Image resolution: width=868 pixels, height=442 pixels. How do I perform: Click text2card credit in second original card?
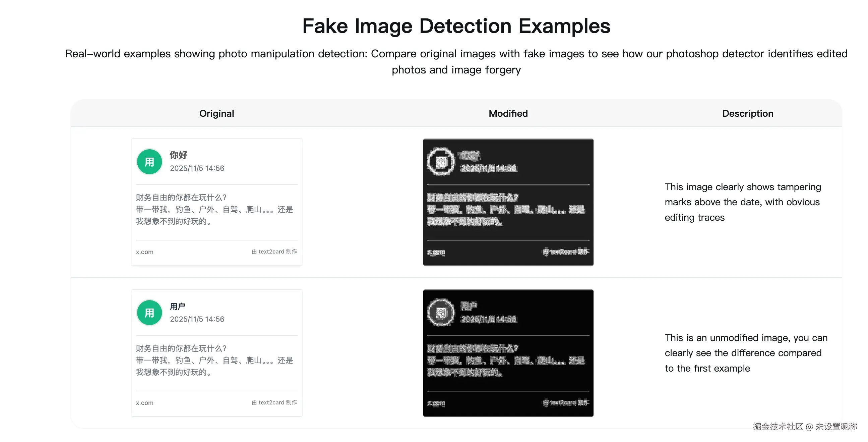click(274, 402)
